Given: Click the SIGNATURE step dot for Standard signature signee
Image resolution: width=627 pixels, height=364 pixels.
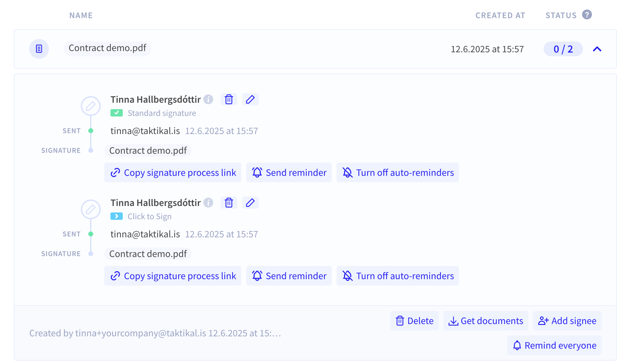Looking at the screenshot, I should point(91,150).
